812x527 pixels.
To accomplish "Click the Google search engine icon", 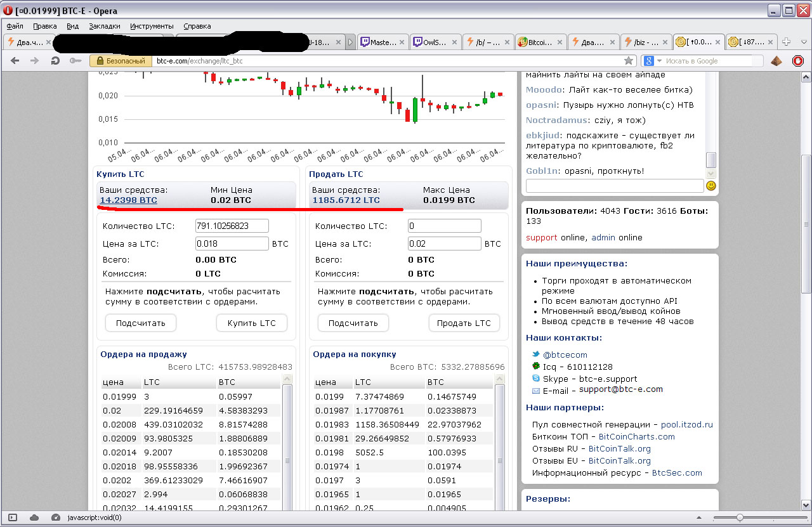I will click(648, 61).
